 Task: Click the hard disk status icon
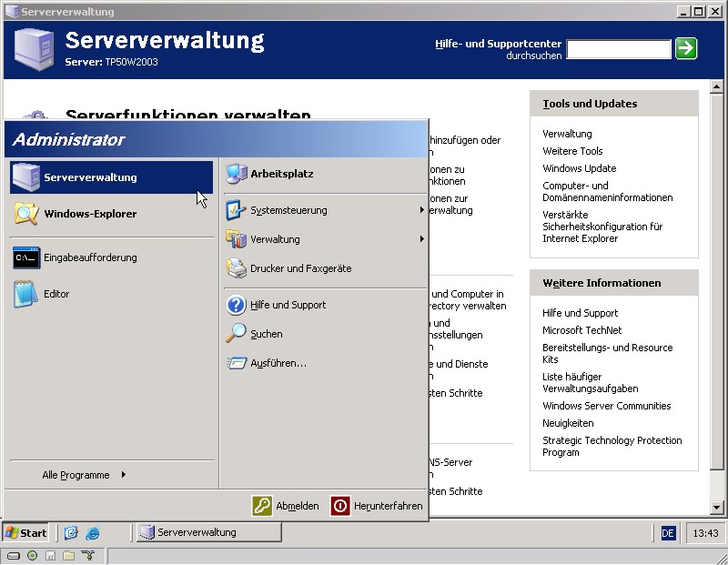click(14, 555)
